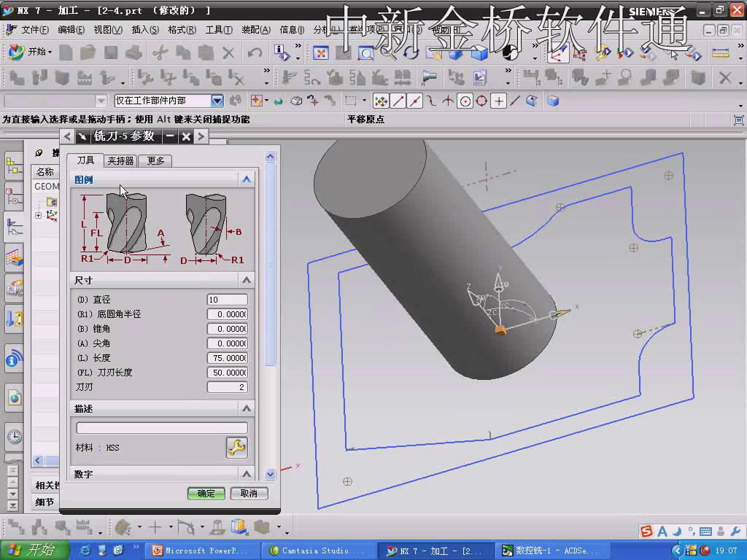This screenshot has height=560, width=747.
Task: Expand the tree node under GEOM
Action: [x=38, y=215]
